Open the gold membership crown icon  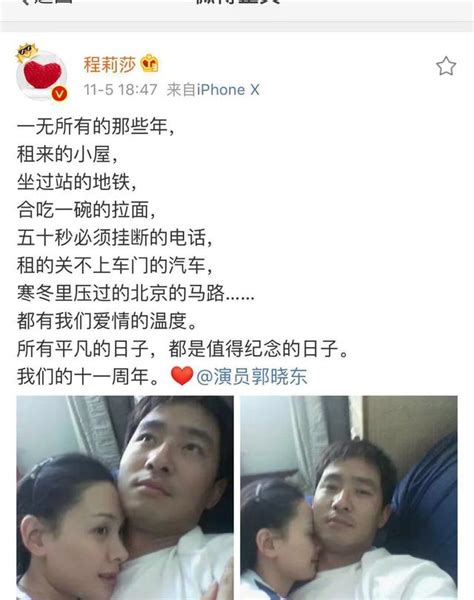click(x=150, y=64)
